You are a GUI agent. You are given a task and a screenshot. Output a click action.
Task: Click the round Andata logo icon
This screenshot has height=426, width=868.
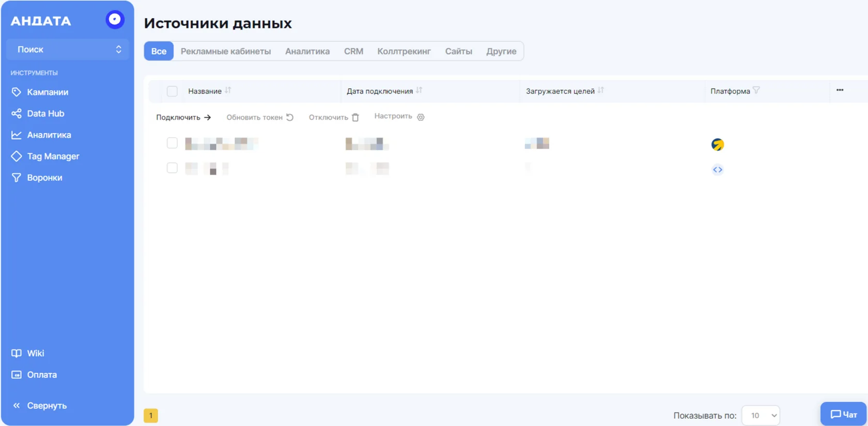point(115,20)
